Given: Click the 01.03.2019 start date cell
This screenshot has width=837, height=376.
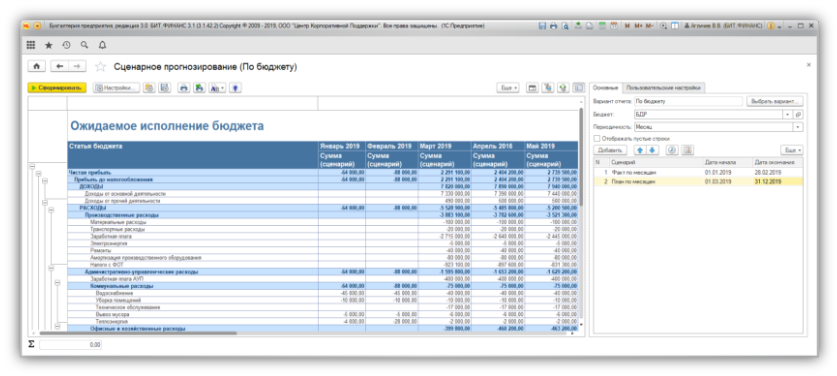Looking at the screenshot, I should (x=727, y=182).
